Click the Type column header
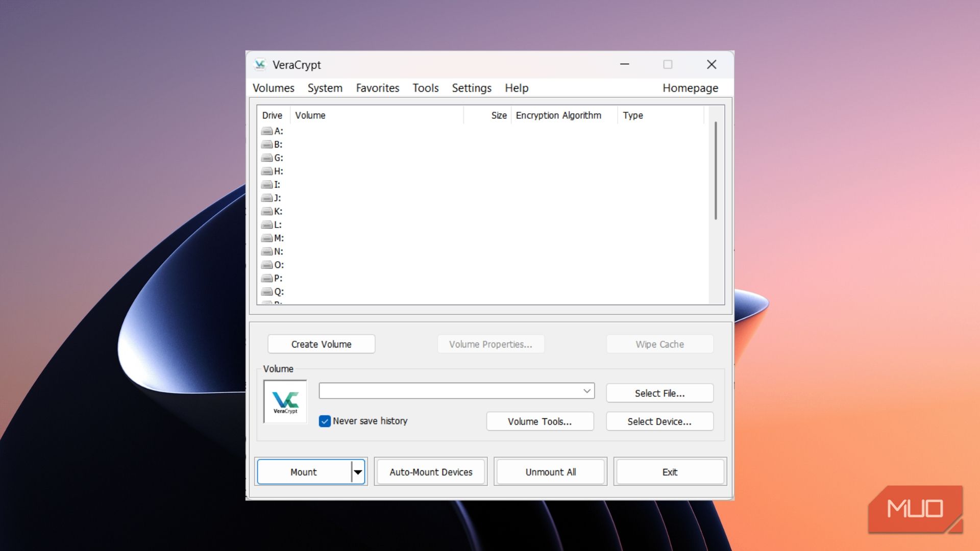The image size is (980, 551). [x=661, y=115]
